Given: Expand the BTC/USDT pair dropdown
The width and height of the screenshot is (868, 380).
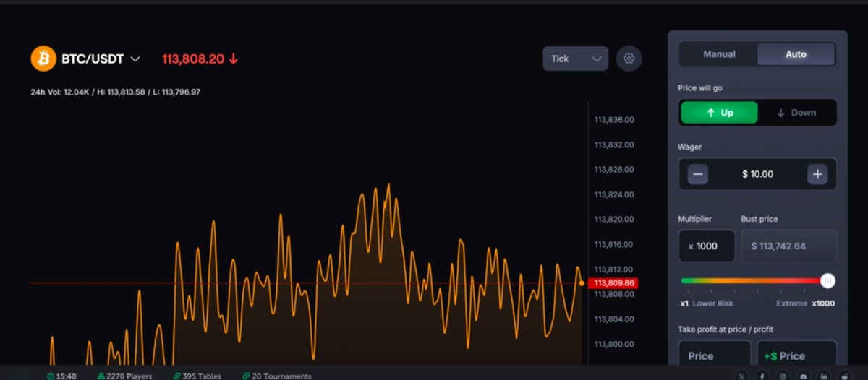Looking at the screenshot, I should point(135,59).
